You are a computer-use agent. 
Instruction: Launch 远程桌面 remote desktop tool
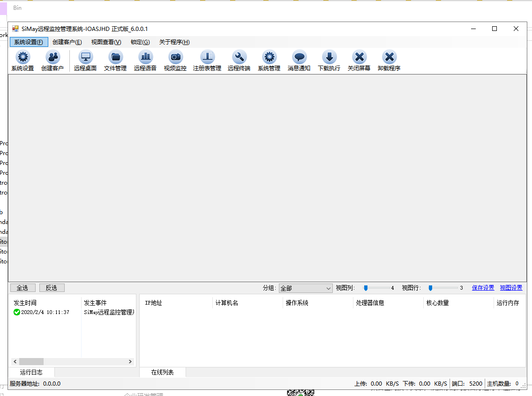[x=85, y=61]
